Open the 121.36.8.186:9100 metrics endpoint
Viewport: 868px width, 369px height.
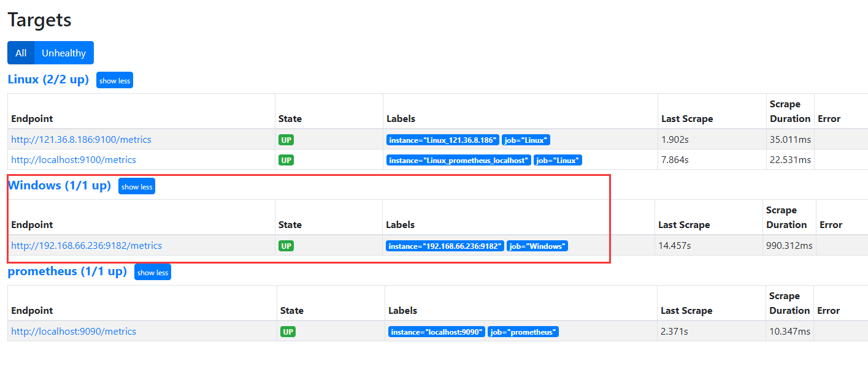tap(81, 140)
